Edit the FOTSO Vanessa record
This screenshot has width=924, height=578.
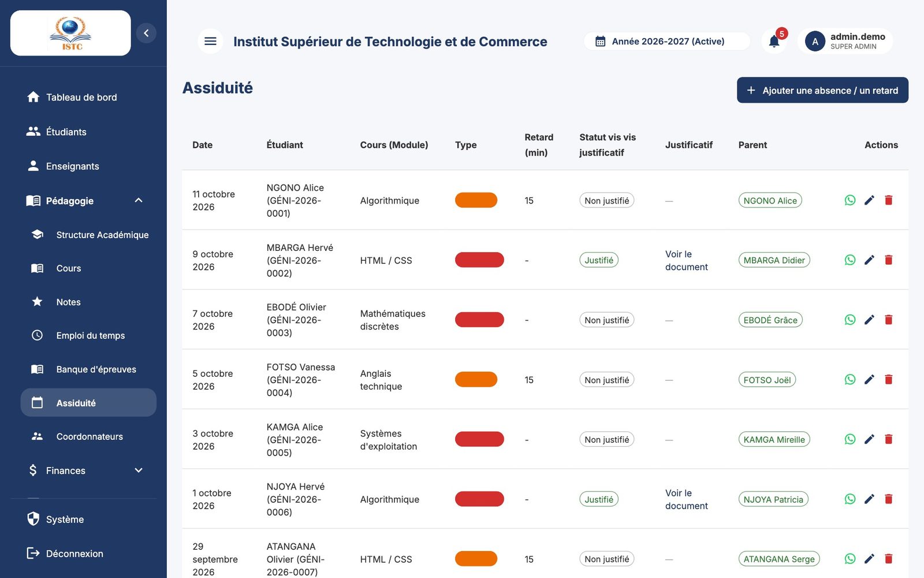869,380
